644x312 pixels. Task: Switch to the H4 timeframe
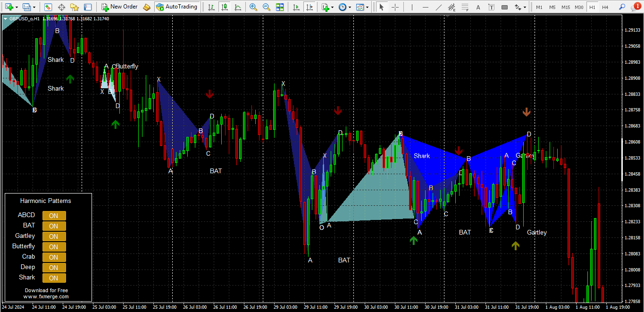[605, 7]
